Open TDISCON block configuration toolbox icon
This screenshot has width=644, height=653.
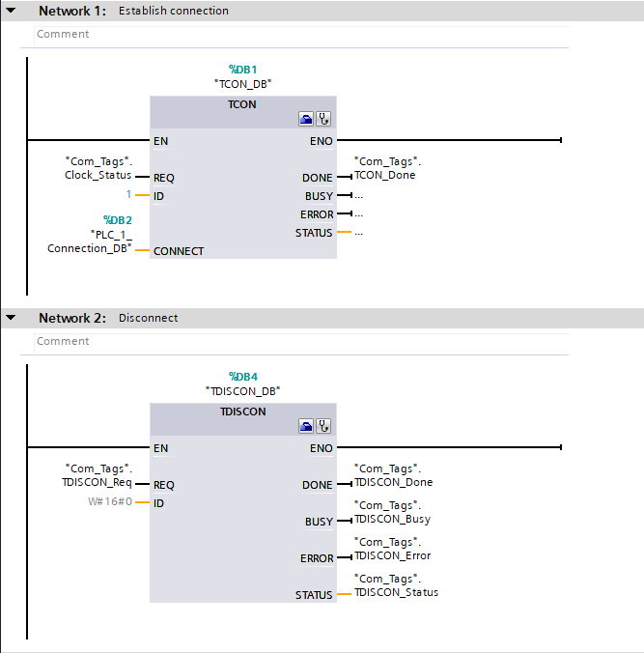tap(306, 426)
